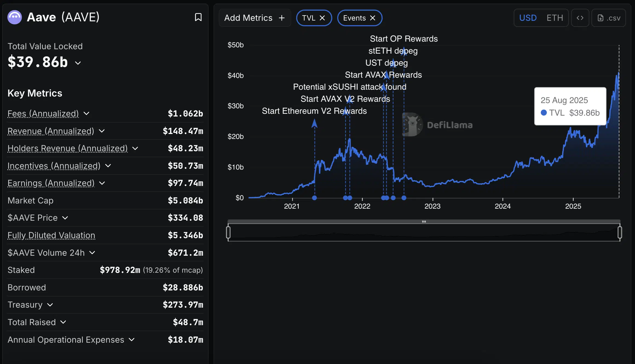Expand Total Value Locked breakdown chevron
The width and height of the screenshot is (635, 364).
[x=78, y=63]
